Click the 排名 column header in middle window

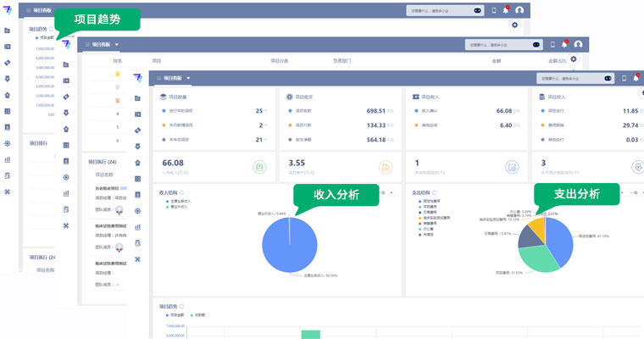[118, 61]
